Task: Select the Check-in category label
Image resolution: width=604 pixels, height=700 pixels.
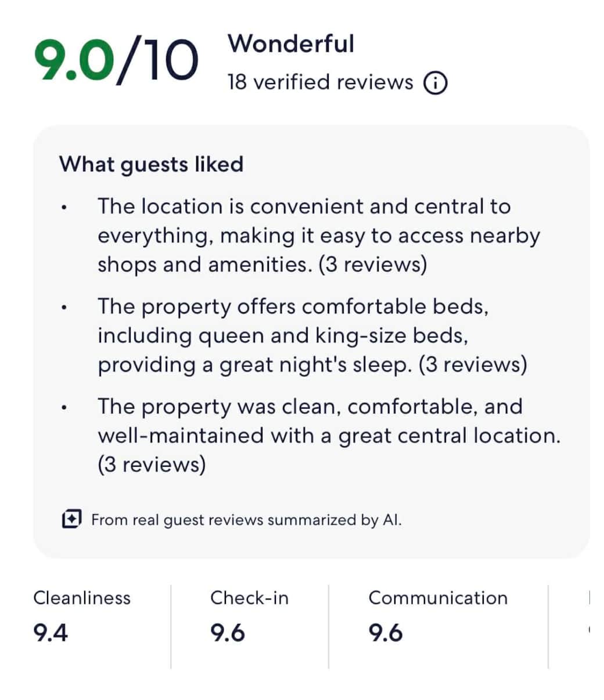Action: pos(249,598)
